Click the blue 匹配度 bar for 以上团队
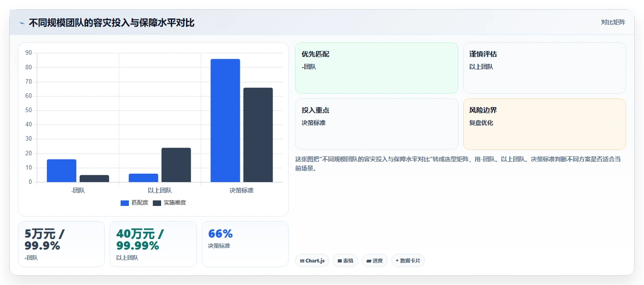Screen dimensions: 644x285 pyautogui.click(x=143, y=178)
